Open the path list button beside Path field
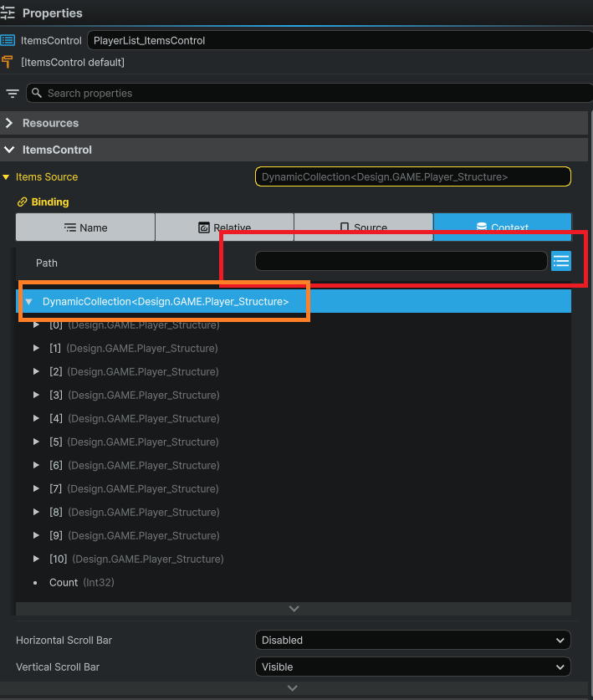 coord(561,261)
